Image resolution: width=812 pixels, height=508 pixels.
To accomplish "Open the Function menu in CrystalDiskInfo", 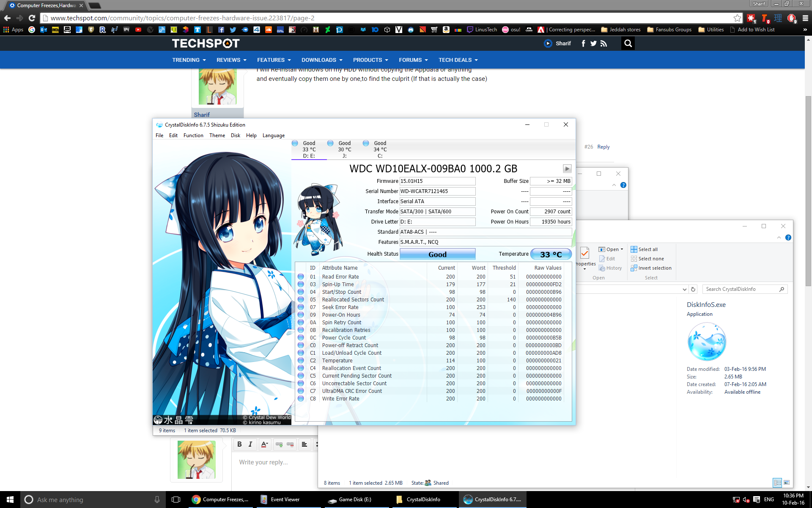I will pyautogui.click(x=193, y=135).
